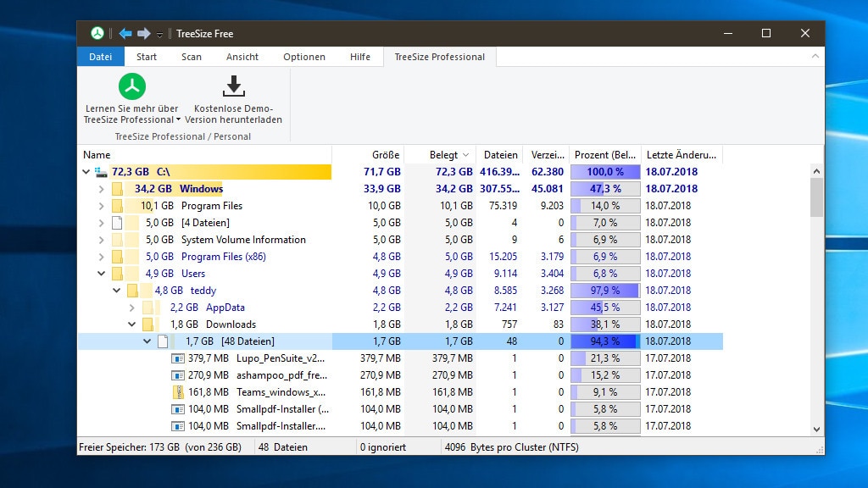Click the download demo version icon

pyautogui.click(x=234, y=86)
